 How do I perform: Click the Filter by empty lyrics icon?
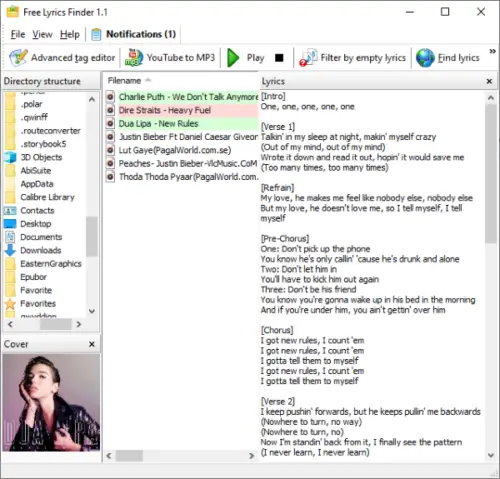click(308, 58)
